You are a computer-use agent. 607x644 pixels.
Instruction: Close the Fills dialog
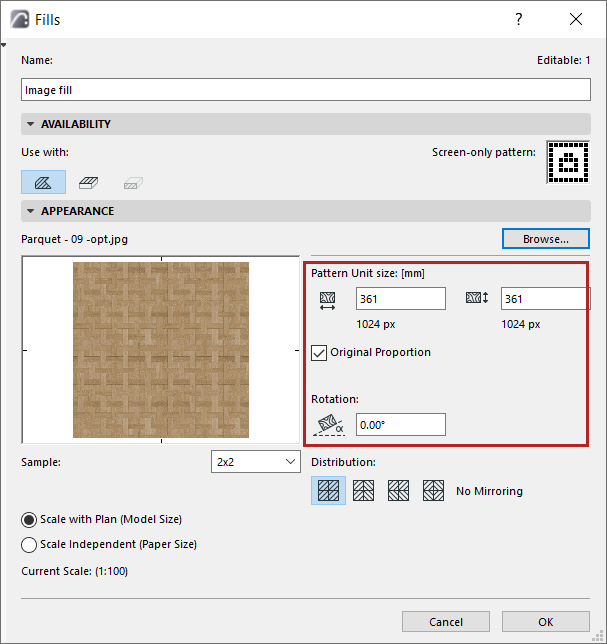coord(576,19)
